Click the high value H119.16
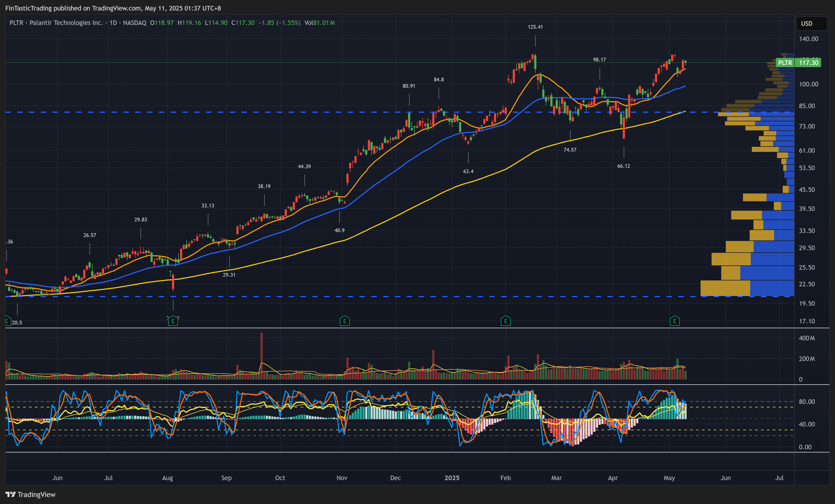The image size is (835, 504). point(189,23)
